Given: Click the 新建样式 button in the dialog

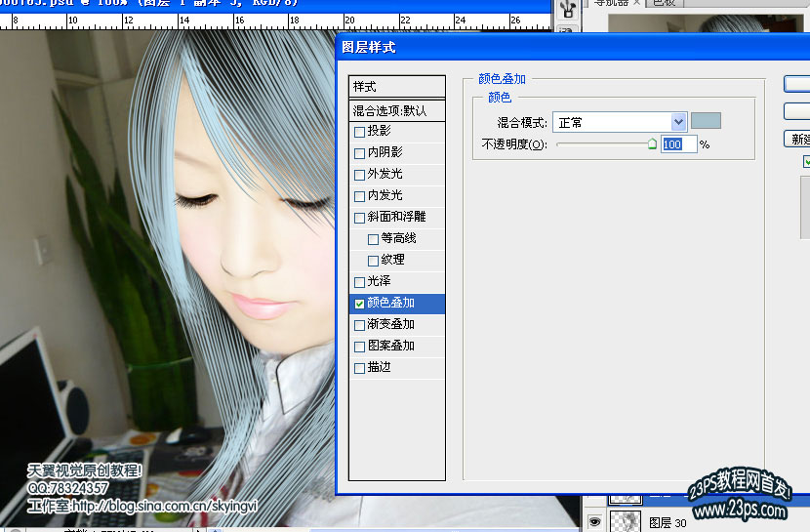Looking at the screenshot, I should point(797,139).
